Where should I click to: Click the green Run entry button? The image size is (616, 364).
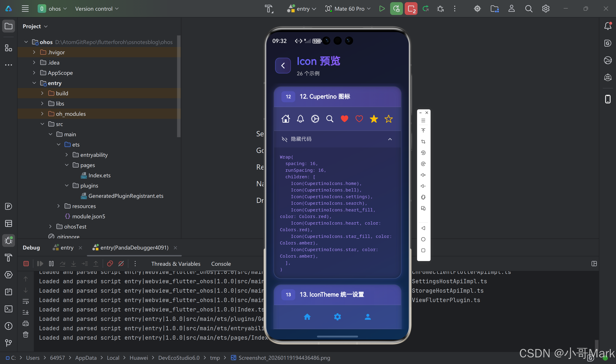click(x=382, y=9)
